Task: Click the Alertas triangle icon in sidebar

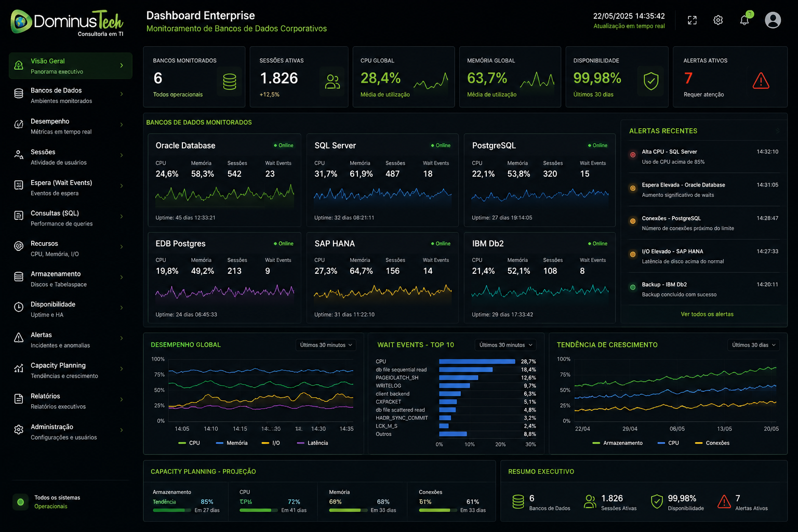Action: (19, 338)
